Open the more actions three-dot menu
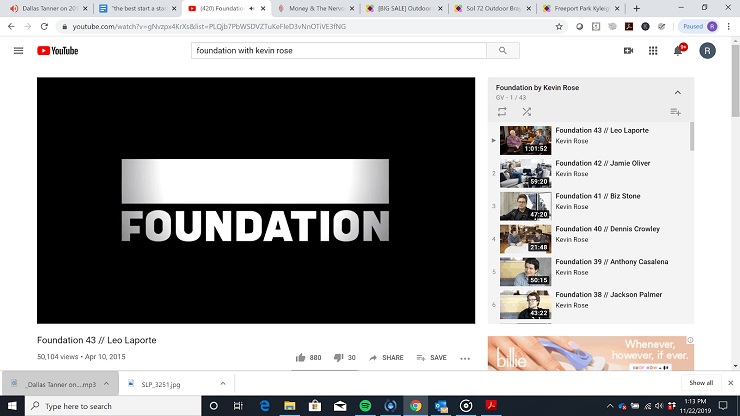The width and height of the screenshot is (740, 416). (x=465, y=358)
